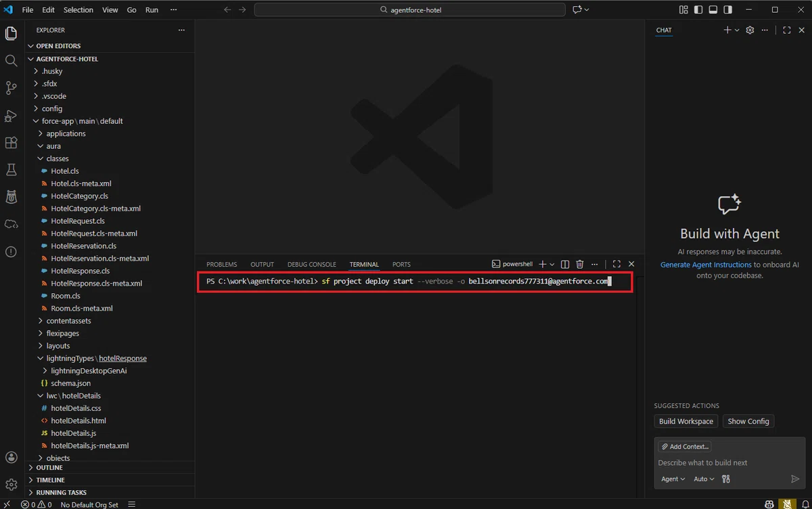Click the Generate Agent Instructions link

pos(706,265)
